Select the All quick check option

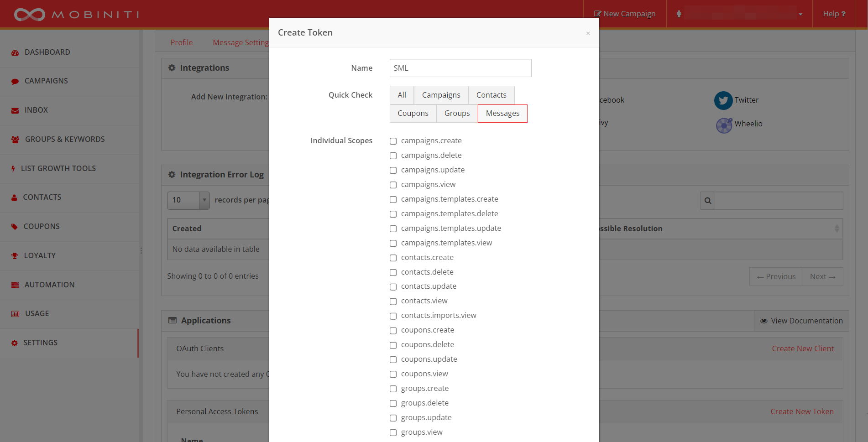click(x=402, y=95)
